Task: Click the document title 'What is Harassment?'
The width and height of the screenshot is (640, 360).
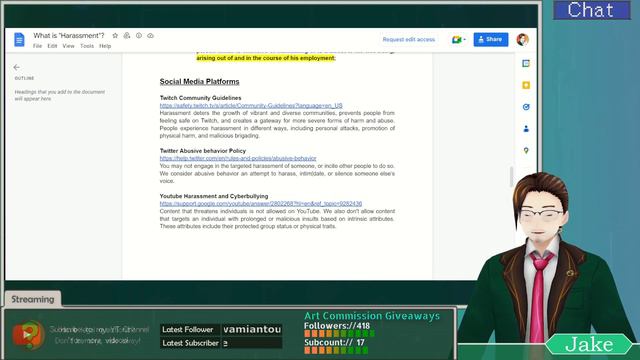Action: pos(69,36)
